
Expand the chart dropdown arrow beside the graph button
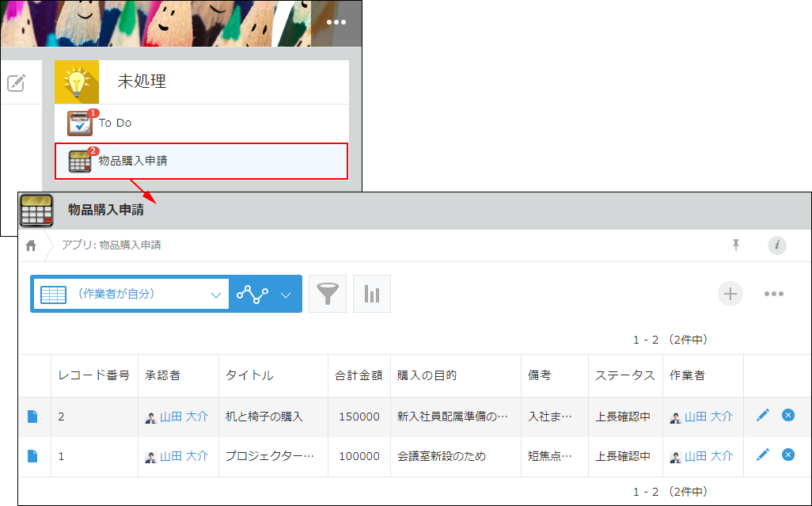click(x=285, y=293)
